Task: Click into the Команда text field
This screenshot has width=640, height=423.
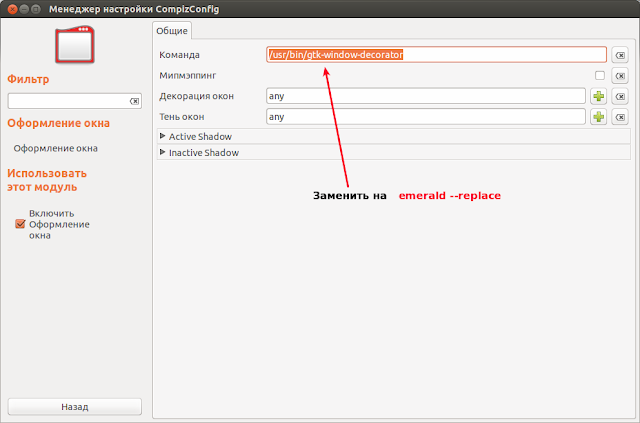Action: [x=436, y=55]
